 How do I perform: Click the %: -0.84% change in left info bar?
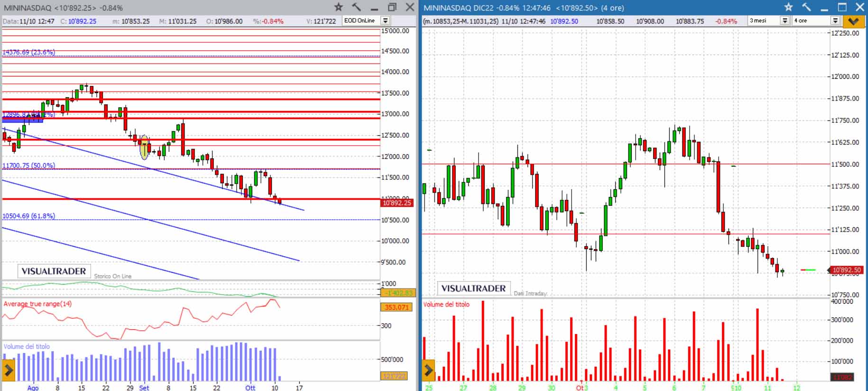tap(268, 21)
